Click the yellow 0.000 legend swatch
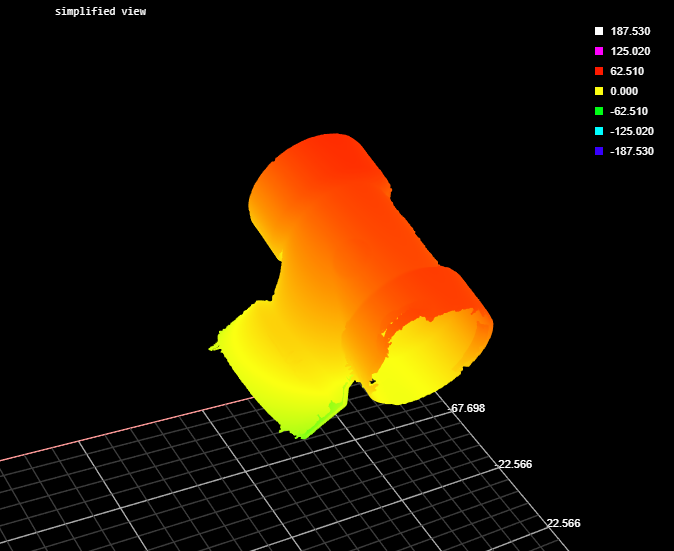This screenshot has width=674, height=551. [x=599, y=91]
